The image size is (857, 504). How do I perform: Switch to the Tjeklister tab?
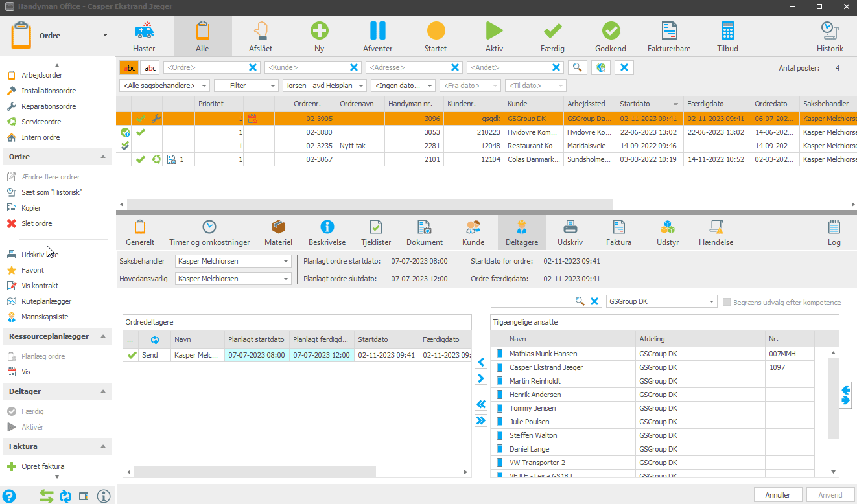(376, 233)
